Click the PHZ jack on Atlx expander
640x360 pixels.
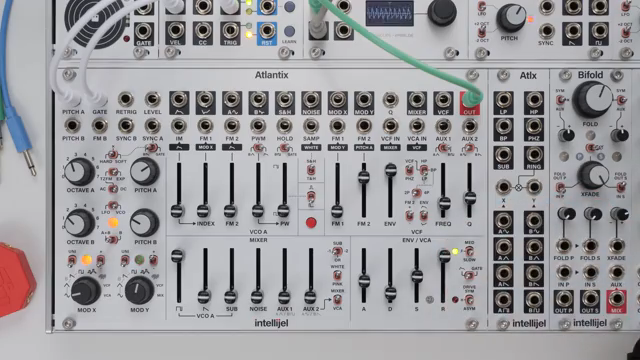534,127
